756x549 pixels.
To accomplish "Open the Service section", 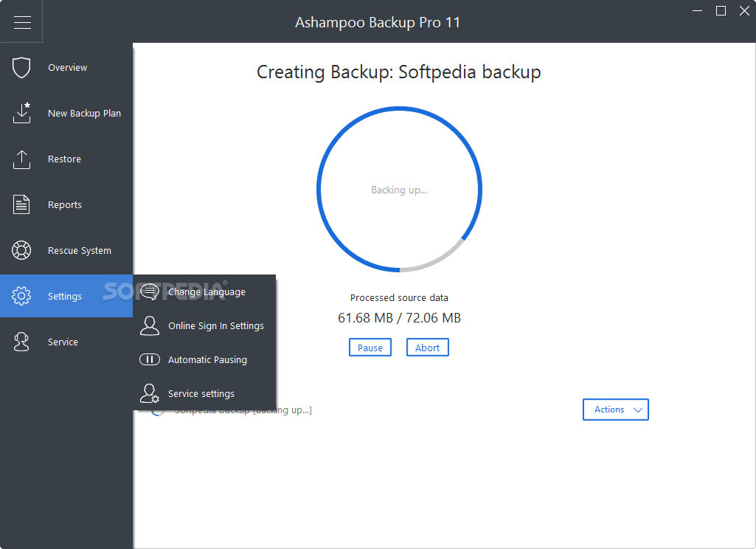I will [66, 342].
